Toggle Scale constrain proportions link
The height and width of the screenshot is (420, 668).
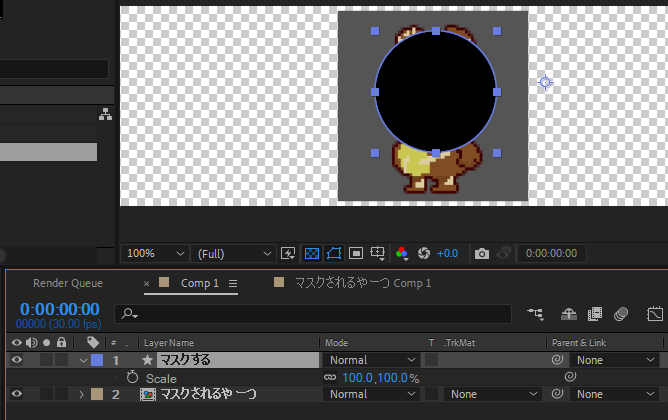(x=330, y=377)
